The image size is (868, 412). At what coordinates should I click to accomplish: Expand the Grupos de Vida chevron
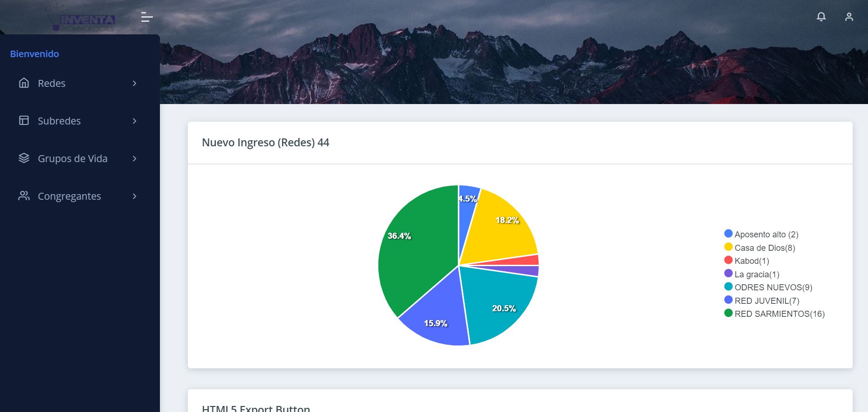134,158
